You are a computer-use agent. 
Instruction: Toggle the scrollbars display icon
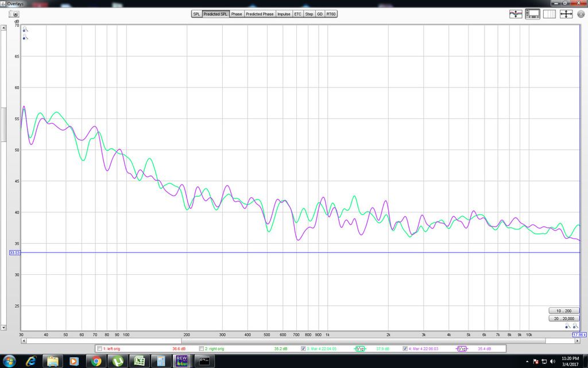[532, 14]
